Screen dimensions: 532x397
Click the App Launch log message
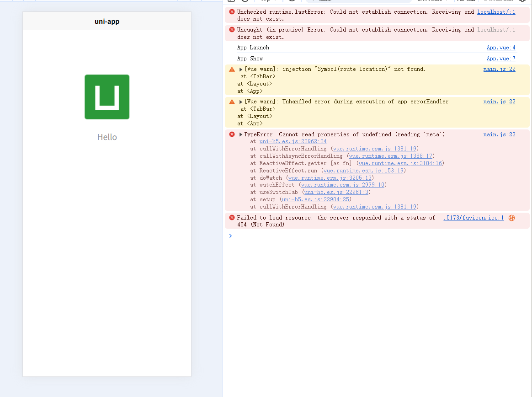click(253, 48)
